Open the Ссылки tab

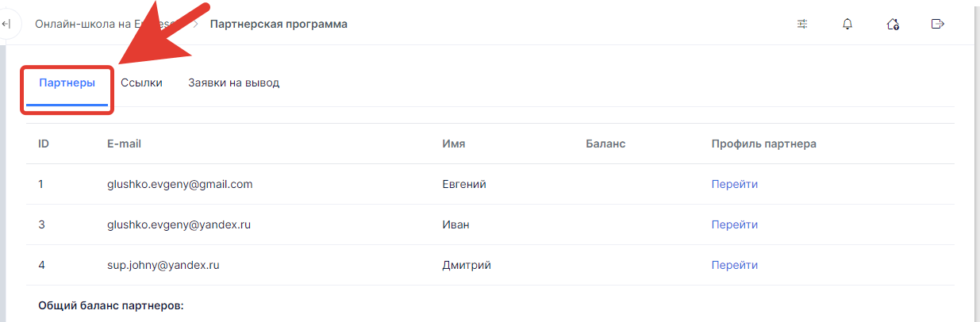[141, 82]
